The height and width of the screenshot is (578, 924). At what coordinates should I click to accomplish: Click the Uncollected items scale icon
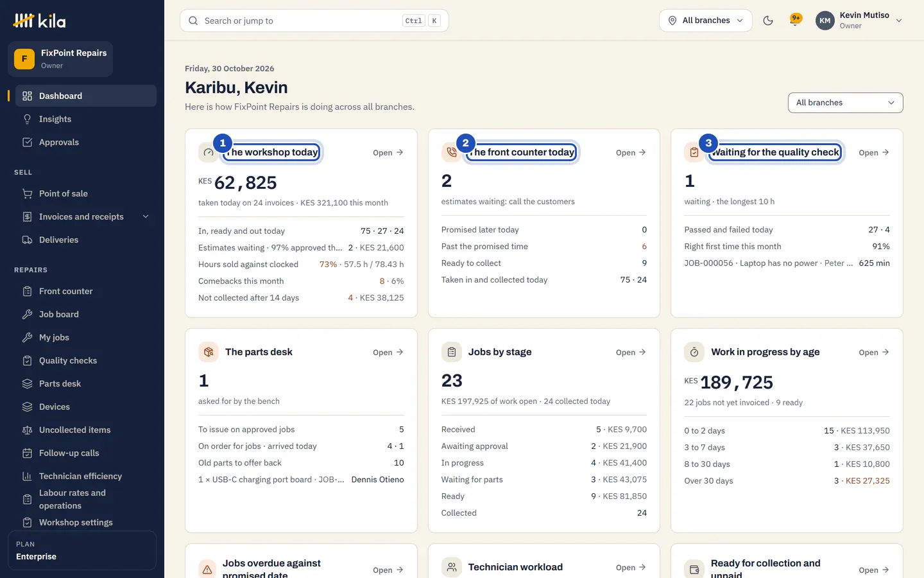pyautogui.click(x=27, y=430)
